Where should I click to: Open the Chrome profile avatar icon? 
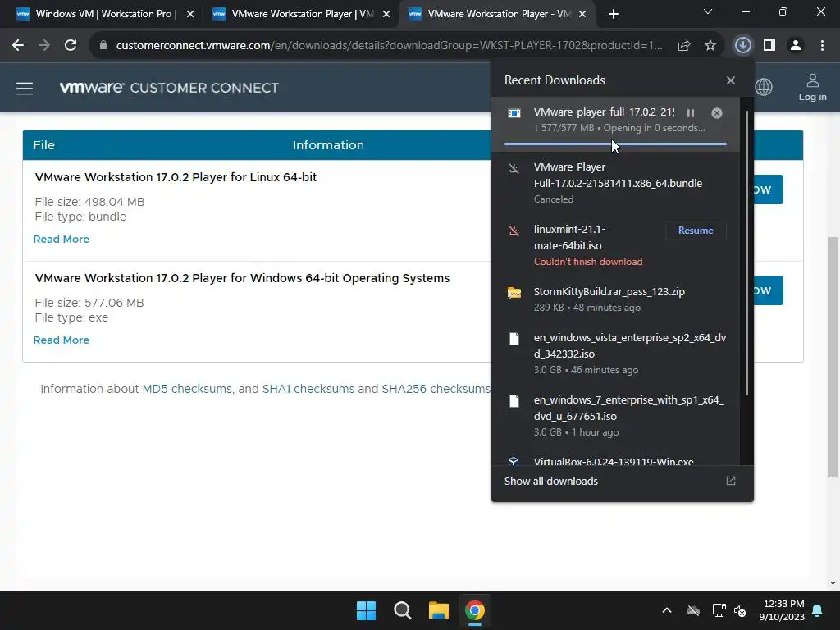tap(796, 46)
